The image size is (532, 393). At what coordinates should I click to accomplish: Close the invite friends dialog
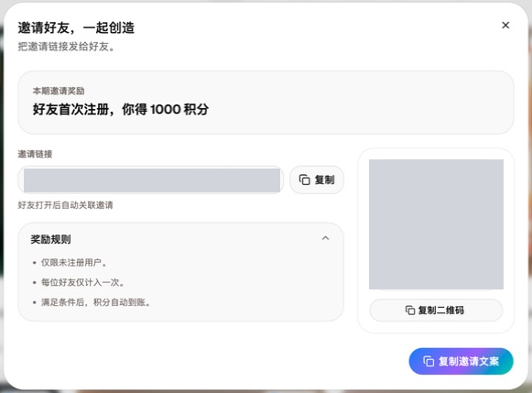click(505, 25)
